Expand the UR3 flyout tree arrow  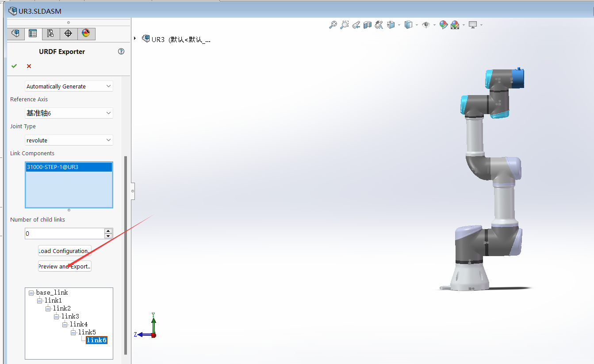click(x=135, y=38)
